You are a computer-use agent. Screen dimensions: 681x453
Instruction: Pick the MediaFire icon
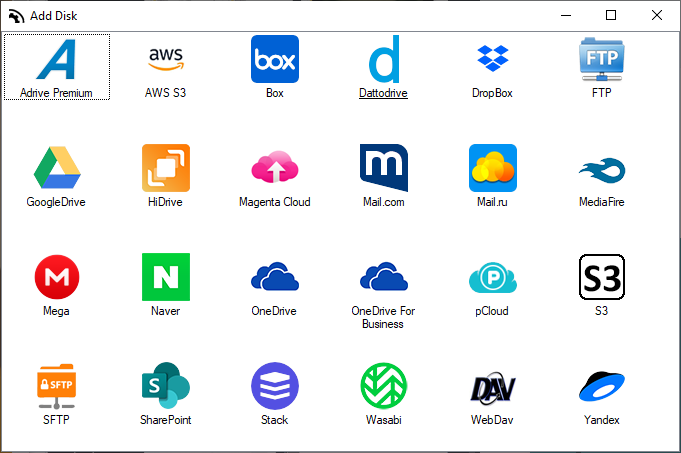point(601,169)
